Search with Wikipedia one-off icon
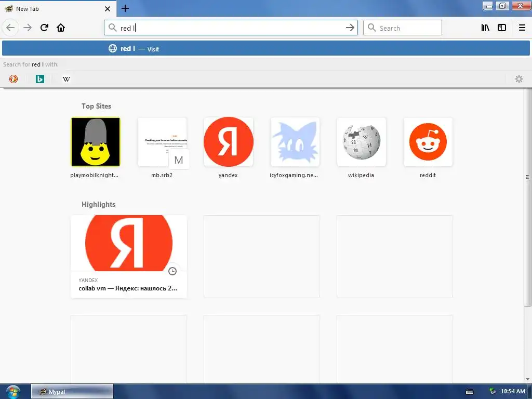Screen dimensions: 532x399 click(x=66, y=79)
